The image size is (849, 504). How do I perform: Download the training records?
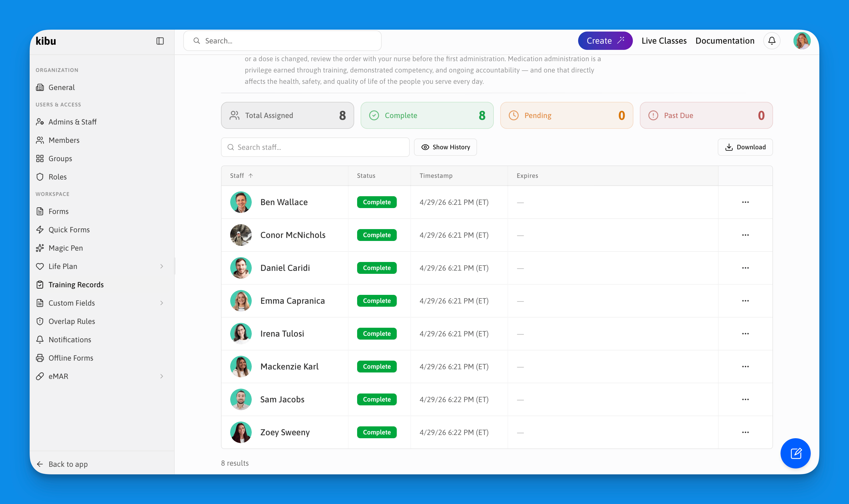click(745, 147)
